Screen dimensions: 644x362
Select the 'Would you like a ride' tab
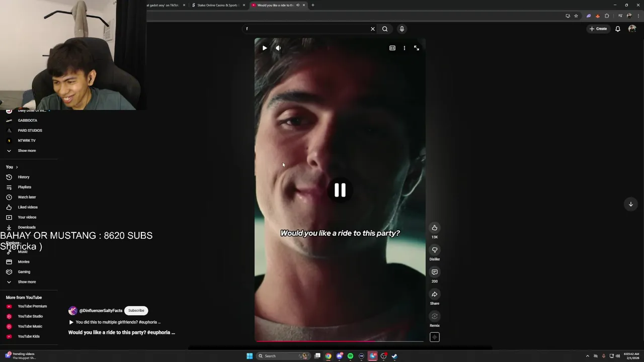pyautogui.click(x=274, y=5)
